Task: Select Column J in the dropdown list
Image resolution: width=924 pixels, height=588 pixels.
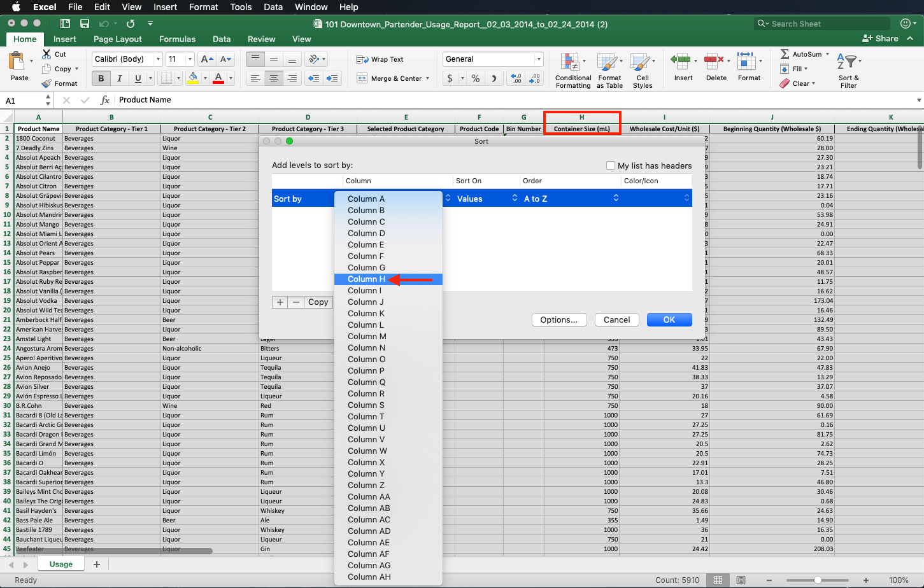Action: (366, 302)
